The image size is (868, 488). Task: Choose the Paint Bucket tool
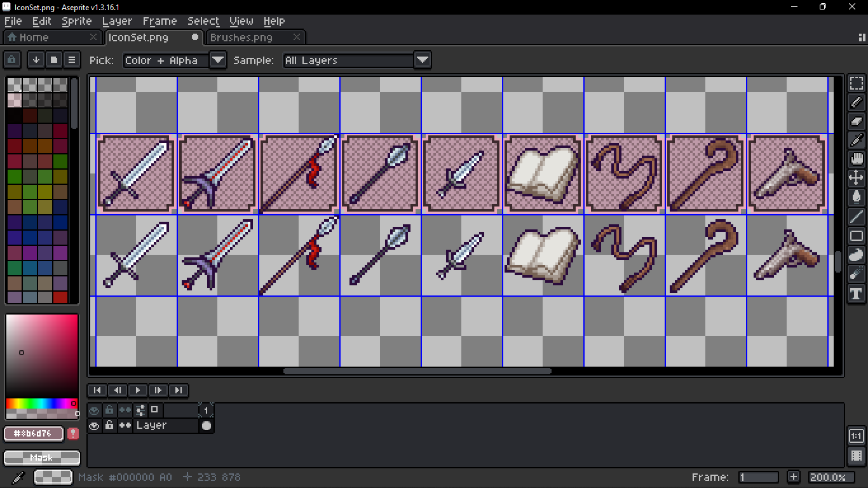[x=856, y=197]
